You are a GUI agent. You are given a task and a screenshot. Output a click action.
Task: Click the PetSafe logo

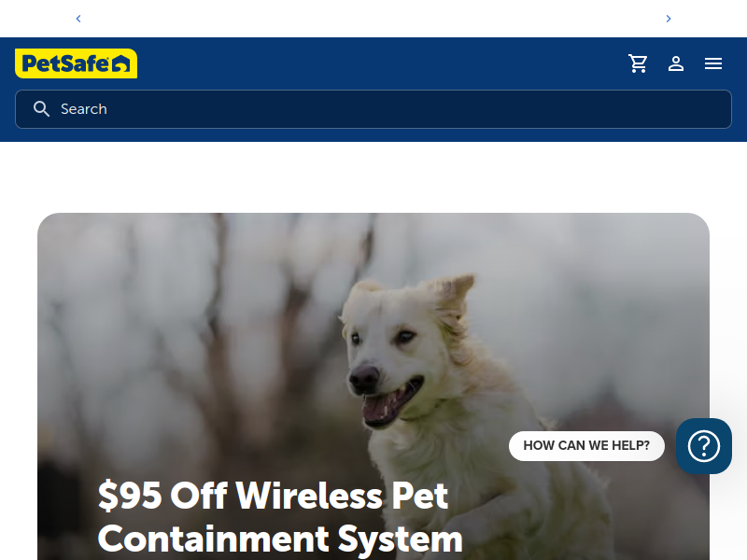coord(77,63)
